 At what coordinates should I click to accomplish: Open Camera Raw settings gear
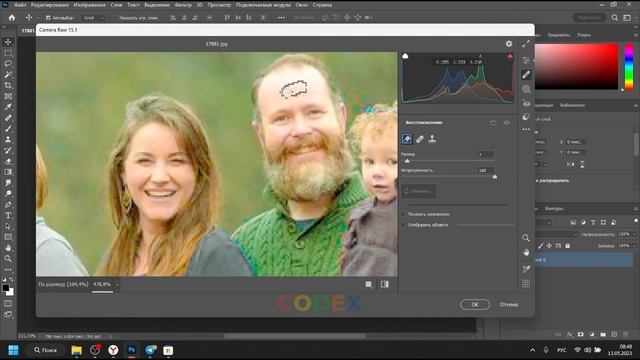(x=509, y=44)
